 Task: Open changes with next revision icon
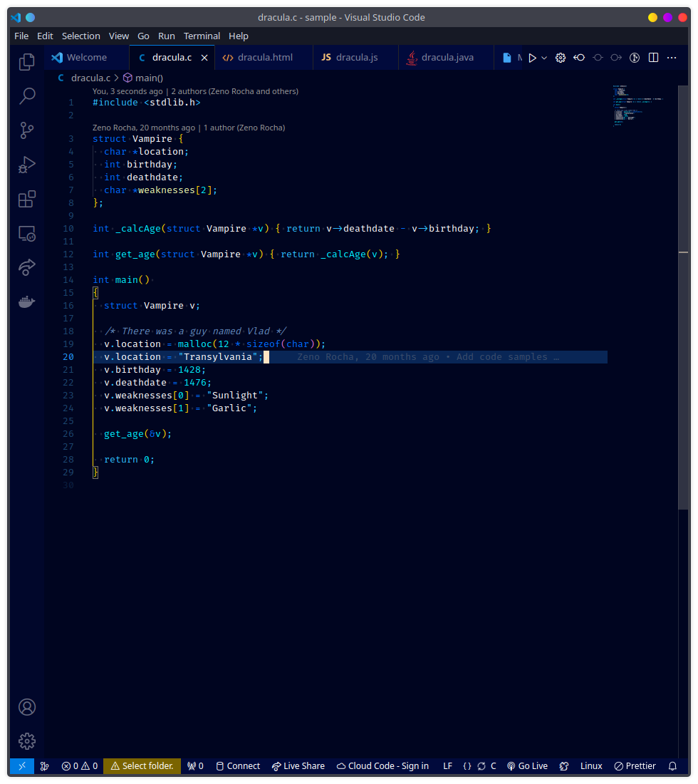coord(616,58)
